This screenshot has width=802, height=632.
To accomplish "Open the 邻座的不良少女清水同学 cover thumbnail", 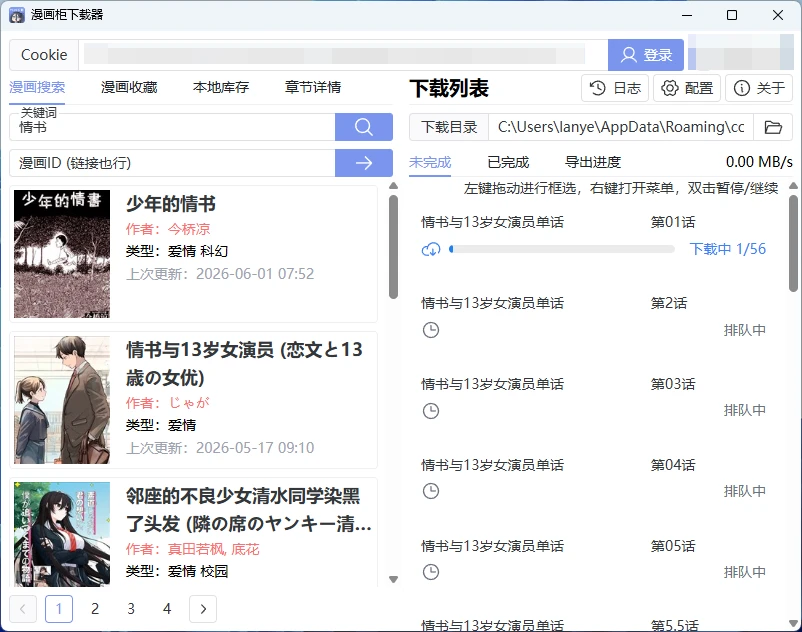I will [62, 534].
